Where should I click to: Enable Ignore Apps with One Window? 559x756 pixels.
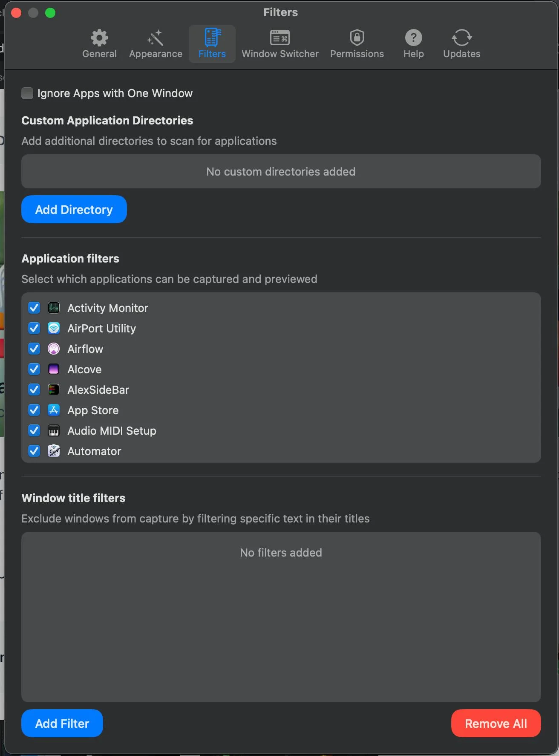(x=27, y=93)
